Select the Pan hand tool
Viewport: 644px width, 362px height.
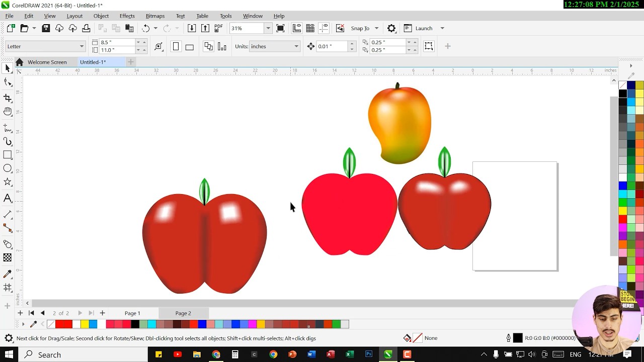point(8,112)
